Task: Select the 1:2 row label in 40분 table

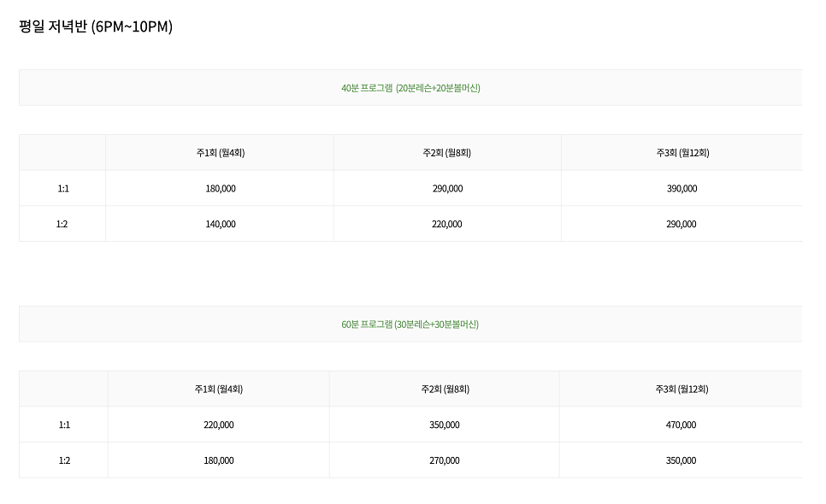Action: [62, 225]
